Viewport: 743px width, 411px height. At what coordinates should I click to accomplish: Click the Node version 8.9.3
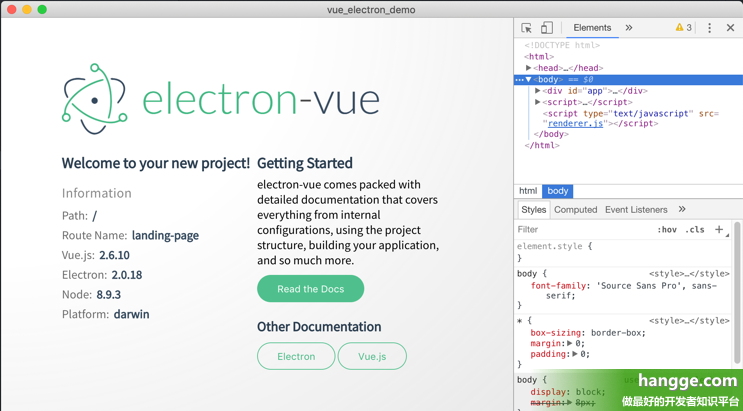coord(109,294)
